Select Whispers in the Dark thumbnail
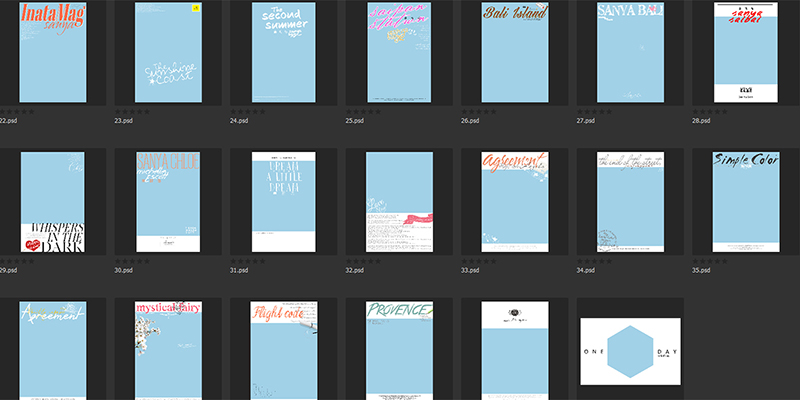Image resolution: width=800 pixels, height=400 pixels. [x=53, y=202]
